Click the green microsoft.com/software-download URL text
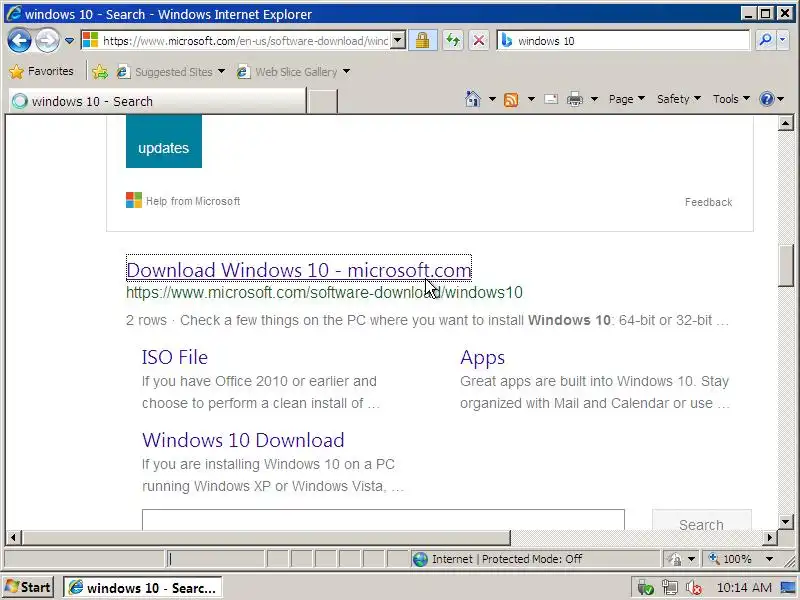This screenshot has height=600, width=800. pyautogui.click(x=324, y=292)
